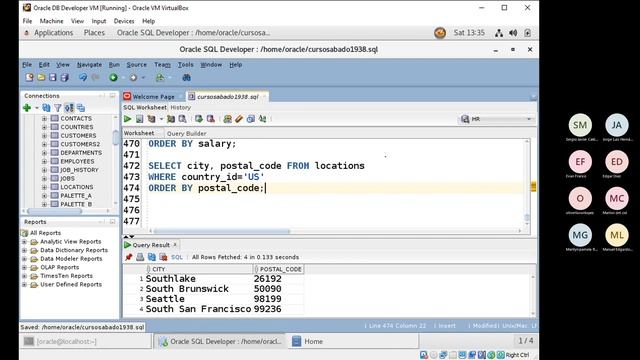Click the SQL link in Query Result

coord(177,257)
